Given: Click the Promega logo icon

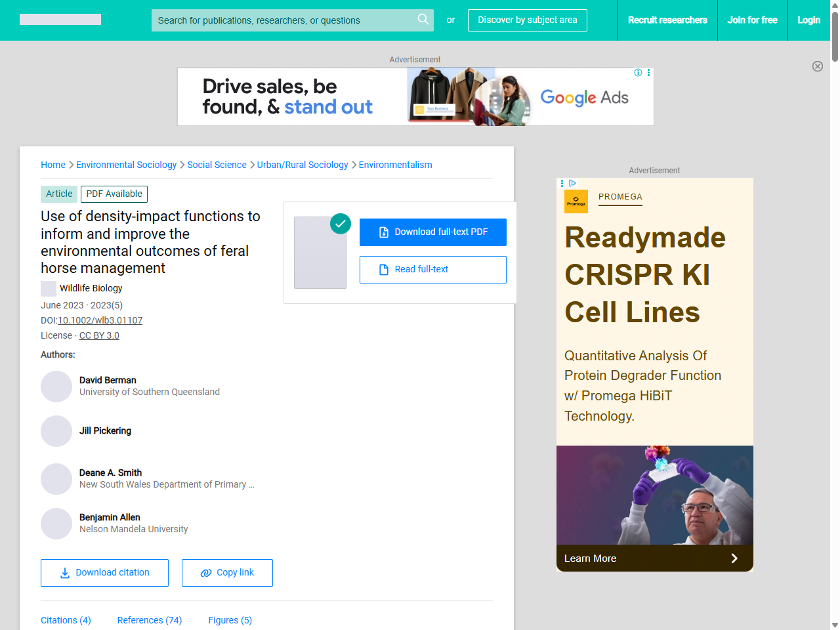Looking at the screenshot, I should tap(576, 201).
